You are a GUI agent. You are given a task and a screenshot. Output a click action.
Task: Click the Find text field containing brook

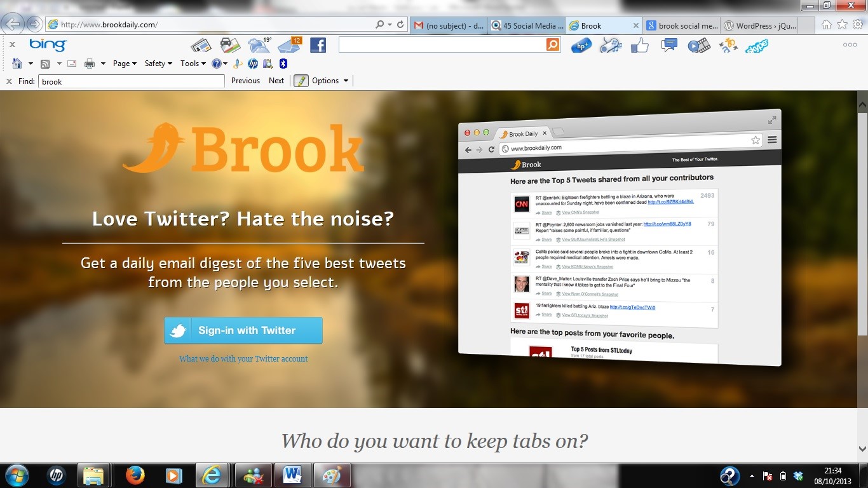click(132, 81)
